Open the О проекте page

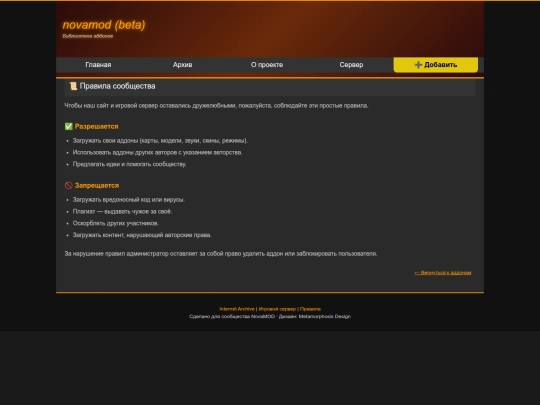pyautogui.click(x=267, y=65)
